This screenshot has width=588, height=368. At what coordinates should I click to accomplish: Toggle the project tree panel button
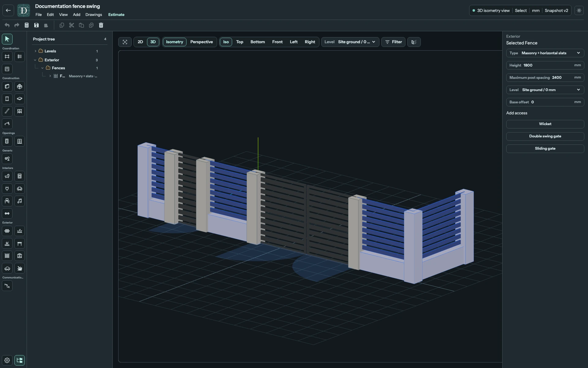coord(20,360)
